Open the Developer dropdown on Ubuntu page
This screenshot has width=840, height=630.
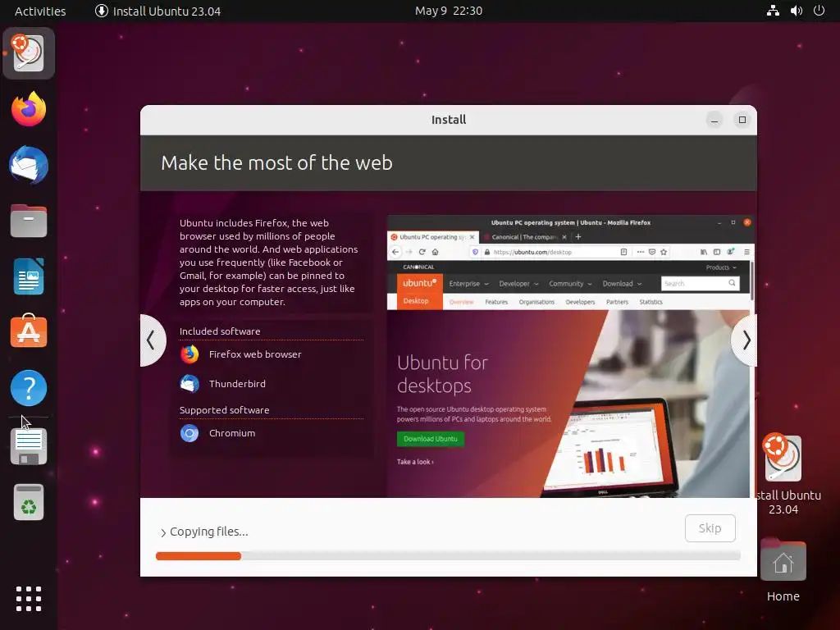(518, 283)
